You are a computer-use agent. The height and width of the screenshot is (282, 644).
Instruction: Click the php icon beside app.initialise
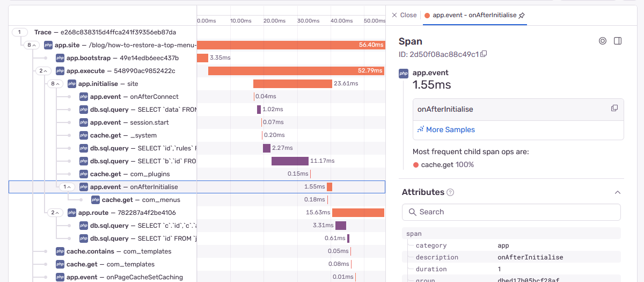pyautogui.click(x=72, y=84)
